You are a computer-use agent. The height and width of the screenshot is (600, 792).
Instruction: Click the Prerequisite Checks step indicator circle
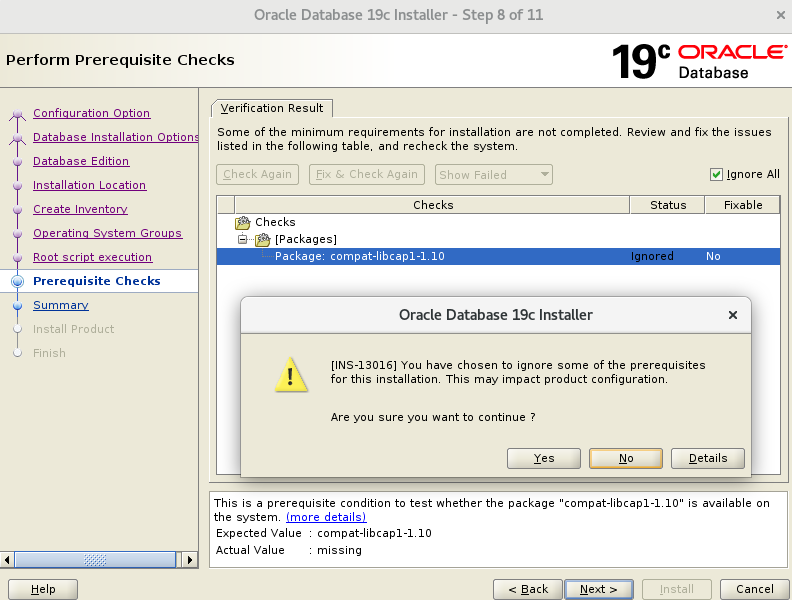point(18,281)
